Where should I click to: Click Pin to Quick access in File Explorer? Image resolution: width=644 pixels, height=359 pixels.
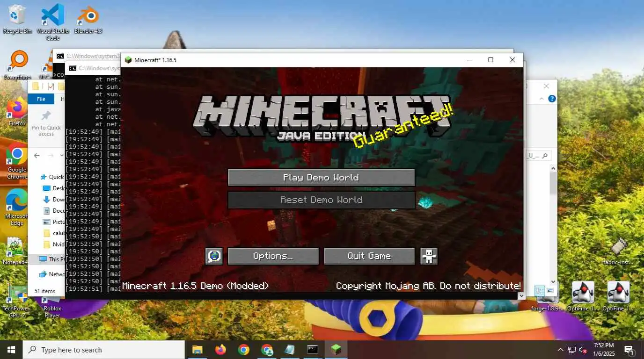click(46, 124)
